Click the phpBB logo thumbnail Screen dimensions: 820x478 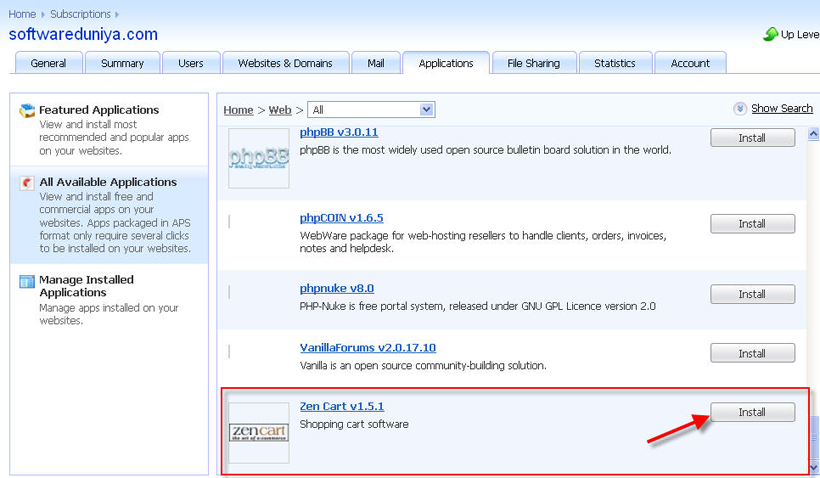pos(259,158)
